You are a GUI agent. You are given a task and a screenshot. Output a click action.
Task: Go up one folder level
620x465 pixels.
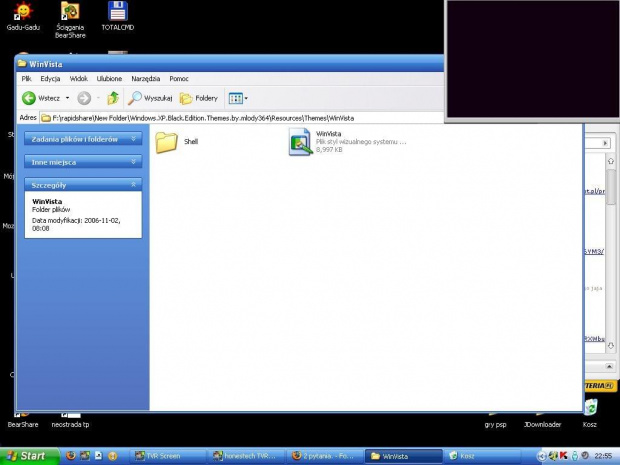tap(113, 98)
